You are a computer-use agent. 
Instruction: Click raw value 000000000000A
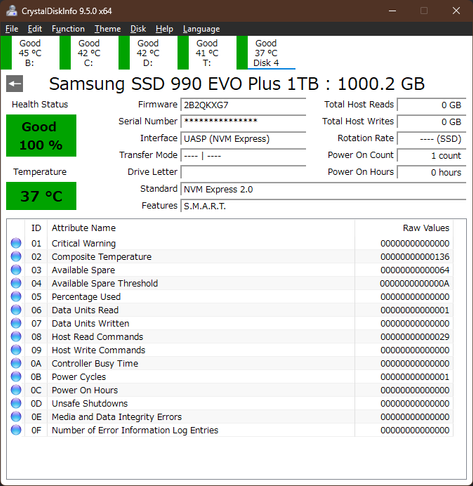point(415,284)
